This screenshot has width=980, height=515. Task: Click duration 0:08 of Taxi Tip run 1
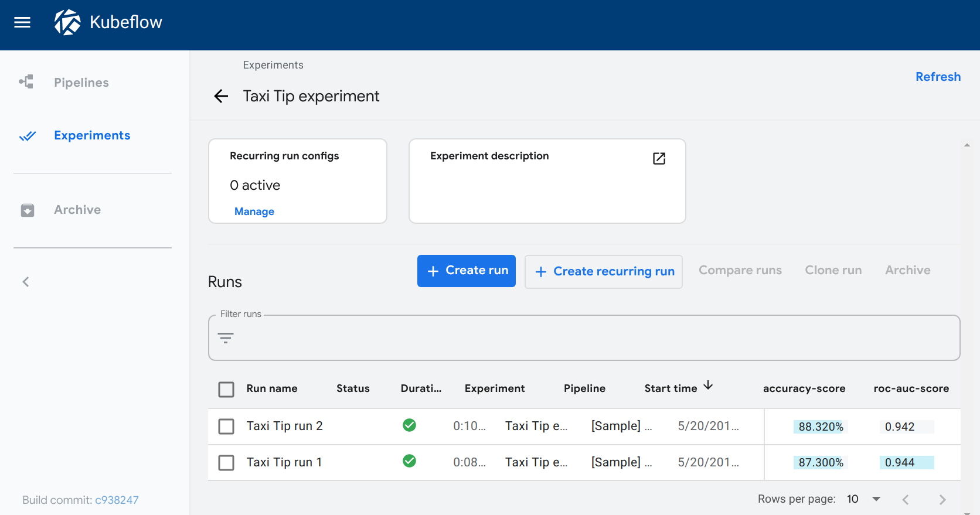[x=469, y=462]
